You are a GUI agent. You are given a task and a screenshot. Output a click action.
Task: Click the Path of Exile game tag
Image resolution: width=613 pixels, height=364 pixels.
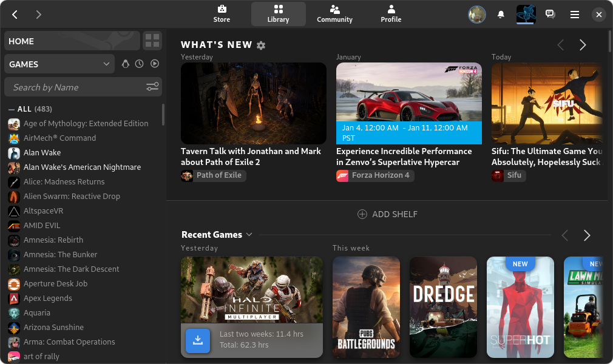(x=214, y=175)
